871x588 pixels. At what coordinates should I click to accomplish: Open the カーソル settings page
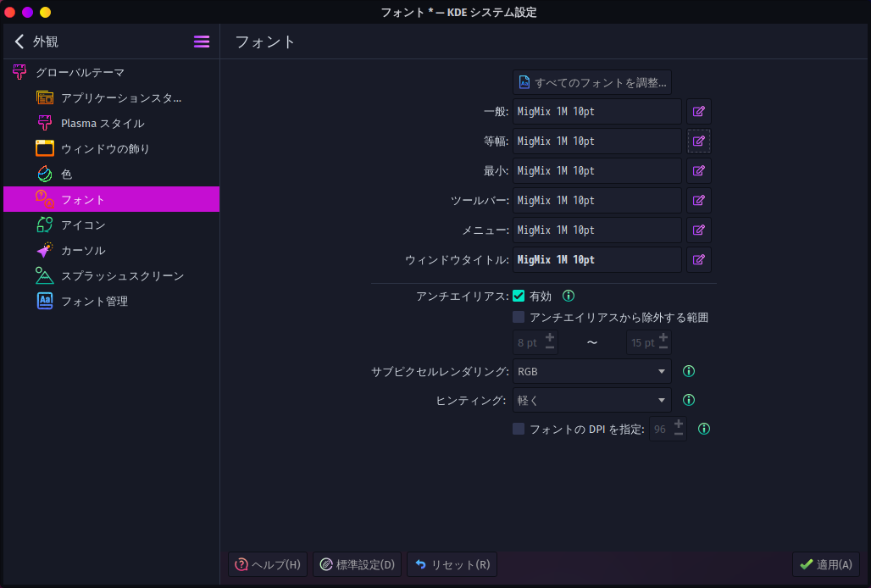111,250
